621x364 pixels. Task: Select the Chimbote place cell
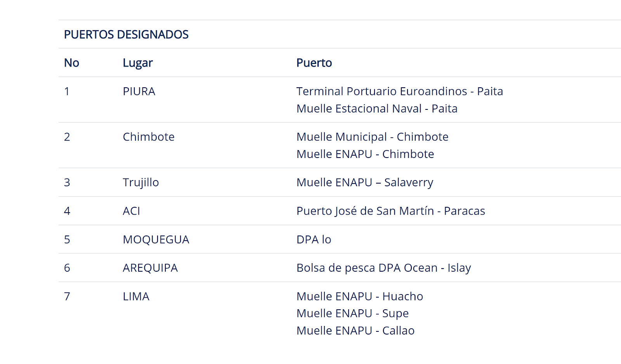[149, 137]
